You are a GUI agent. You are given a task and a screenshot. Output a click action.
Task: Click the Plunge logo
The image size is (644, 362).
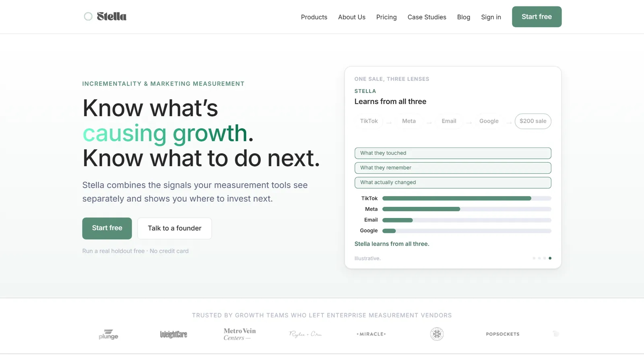click(109, 334)
